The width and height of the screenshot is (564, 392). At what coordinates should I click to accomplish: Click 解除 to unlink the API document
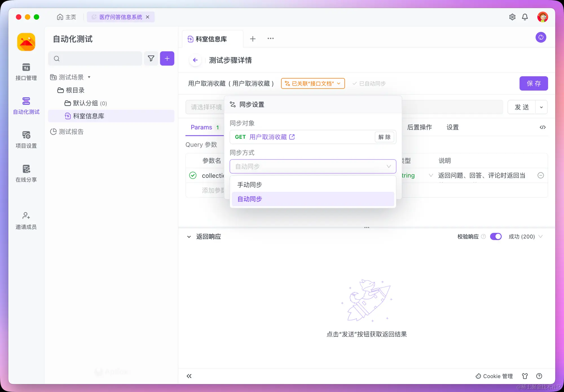[384, 137]
